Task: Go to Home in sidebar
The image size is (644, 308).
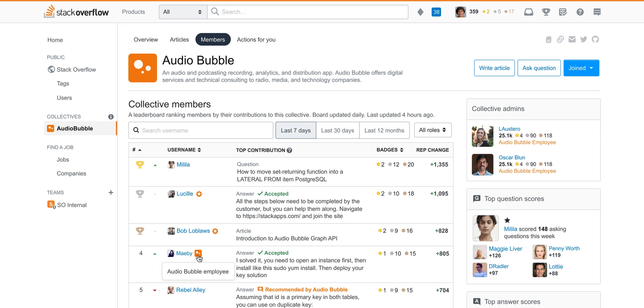Action: pyautogui.click(x=55, y=40)
